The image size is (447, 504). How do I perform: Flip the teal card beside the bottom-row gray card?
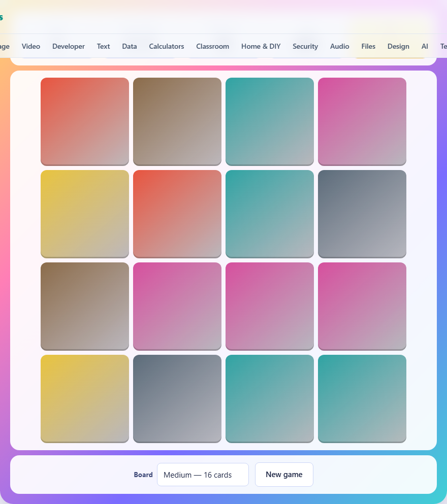click(270, 399)
